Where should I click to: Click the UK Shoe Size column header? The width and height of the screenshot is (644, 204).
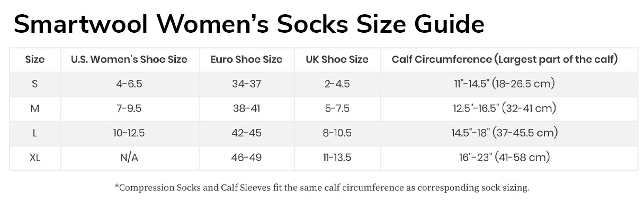click(337, 59)
